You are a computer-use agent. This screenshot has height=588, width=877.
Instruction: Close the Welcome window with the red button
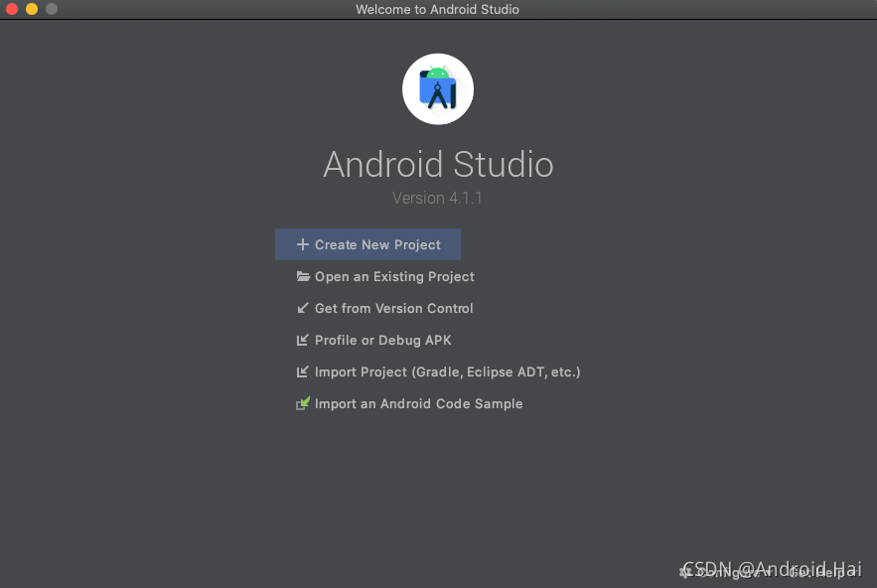tap(12, 9)
